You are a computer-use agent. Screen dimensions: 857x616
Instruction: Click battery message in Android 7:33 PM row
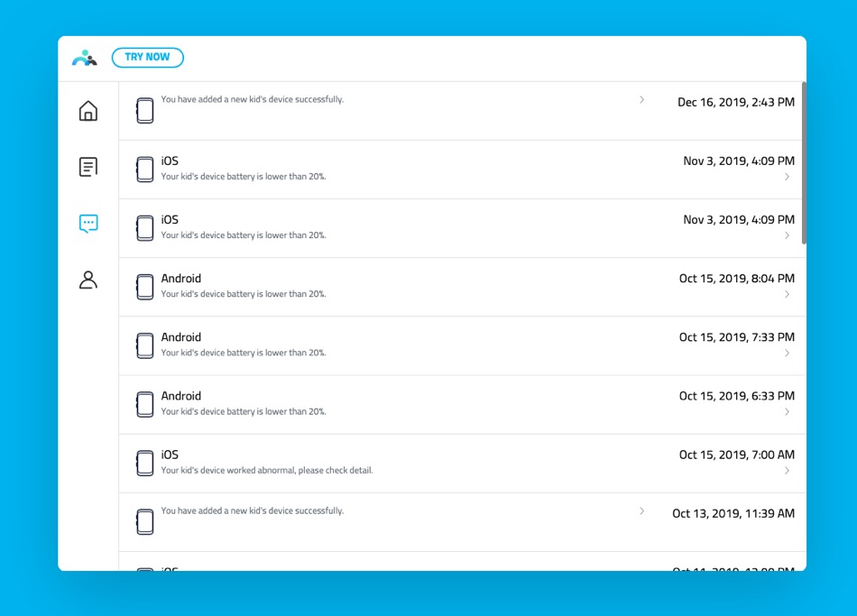coord(244,353)
